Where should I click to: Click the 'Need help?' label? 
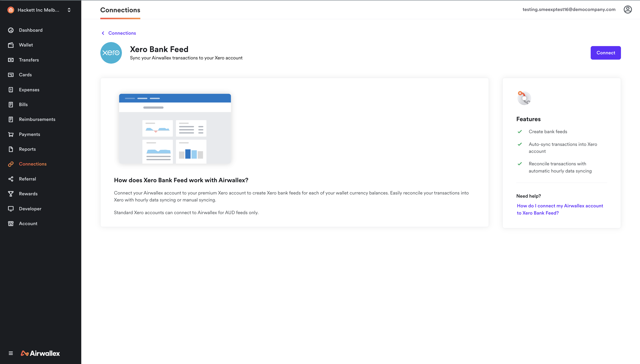528,196
